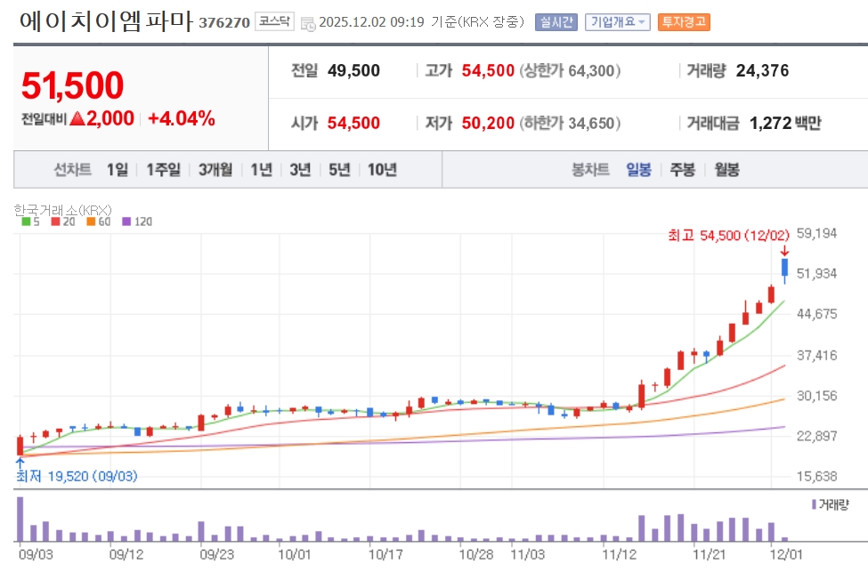Click the green 5-day moving average swatch

pyautogui.click(x=26, y=222)
